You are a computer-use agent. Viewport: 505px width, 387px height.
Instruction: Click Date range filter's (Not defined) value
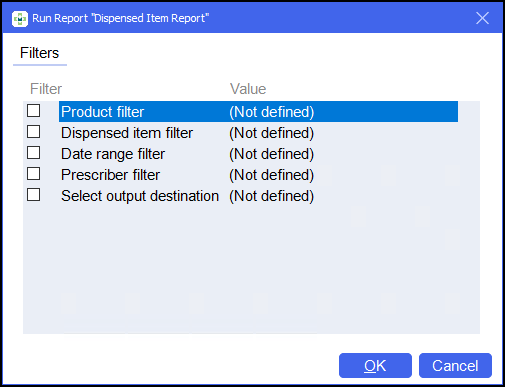tap(272, 154)
